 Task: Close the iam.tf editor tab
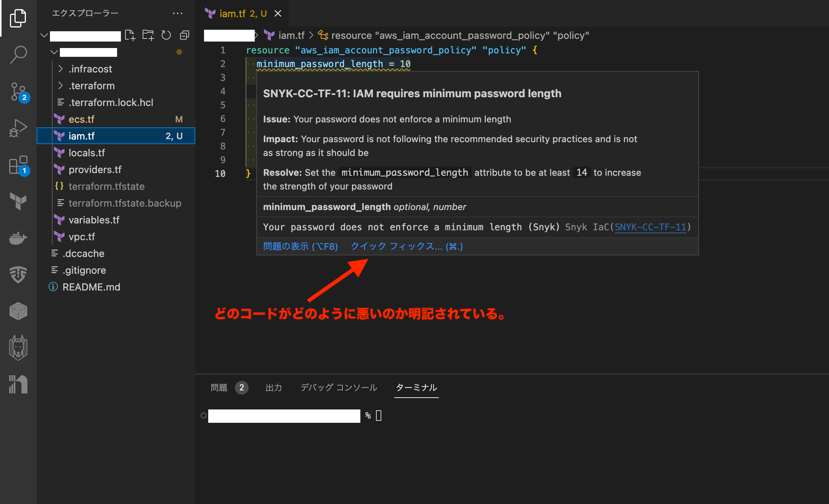tap(278, 13)
